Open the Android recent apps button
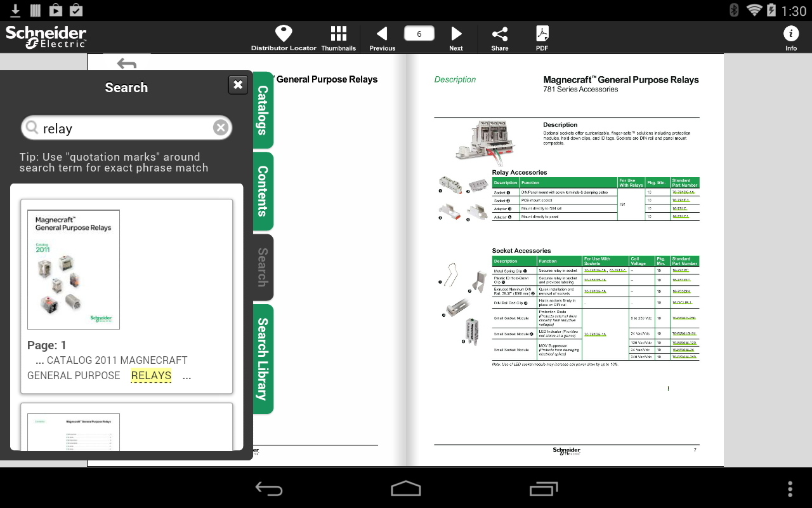The image size is (812, 508). (544, 488)
